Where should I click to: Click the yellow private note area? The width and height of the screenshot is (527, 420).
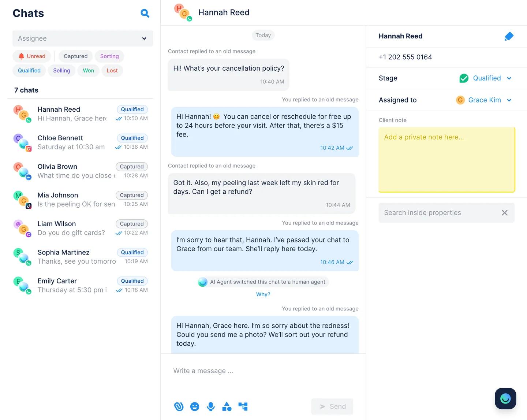447,160
